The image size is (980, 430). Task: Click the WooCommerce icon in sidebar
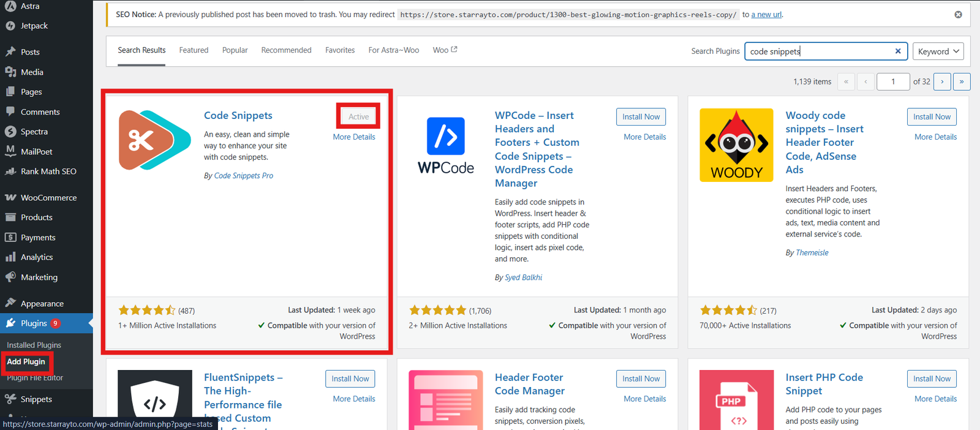pos(10,197)
